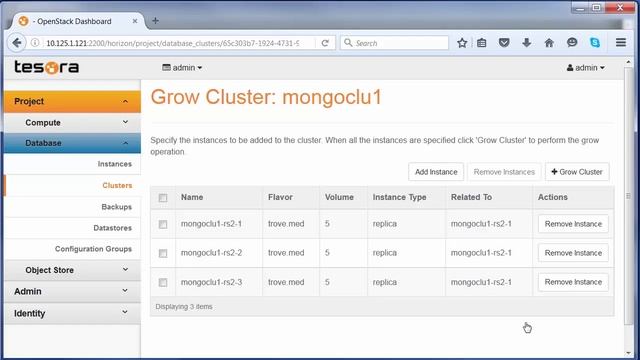Image resolution: width=640 pixels, height=360 pixels.
Task: Open Configuration Groups menu item
Action: [93, 249]
